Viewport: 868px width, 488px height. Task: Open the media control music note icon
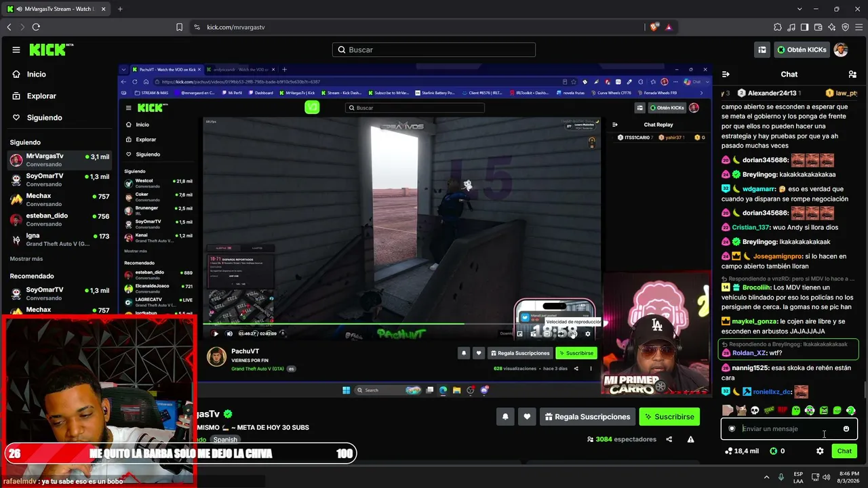(x=791, y=27)
